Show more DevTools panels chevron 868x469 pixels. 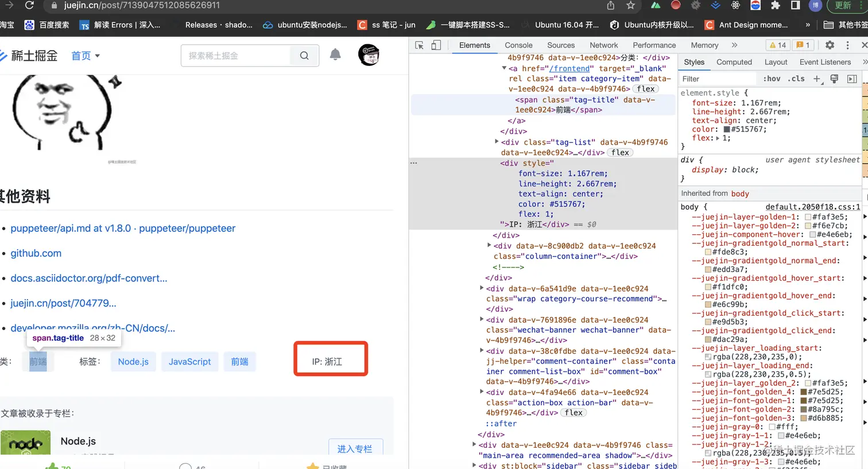pos(734,45)
